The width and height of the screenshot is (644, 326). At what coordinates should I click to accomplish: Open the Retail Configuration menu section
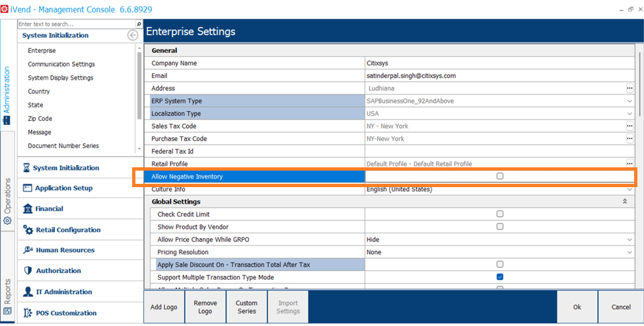[81, 230]
